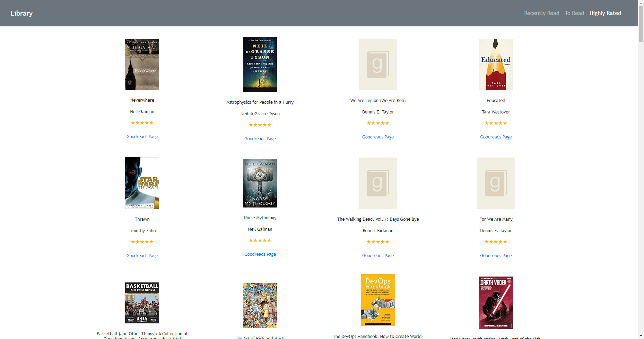Click placeholder cover for For We Are Many
Screen dimensions: 644x339
(x=496, y=183)
